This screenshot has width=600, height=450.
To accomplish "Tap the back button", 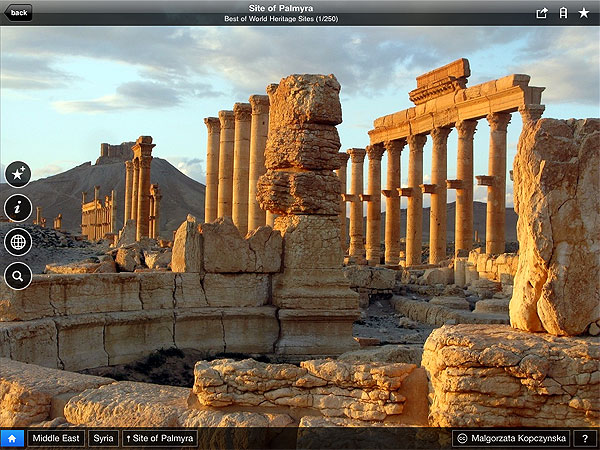I will coord(18,12).
